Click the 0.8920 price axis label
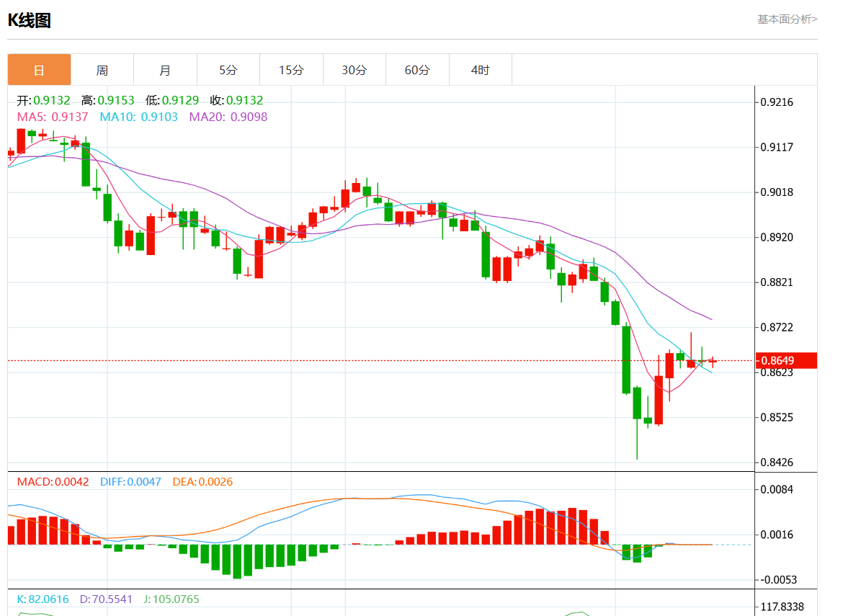Image resolution: width=856 pixels, height=616 pixels. pyautogui.click(x=777, y=237)
